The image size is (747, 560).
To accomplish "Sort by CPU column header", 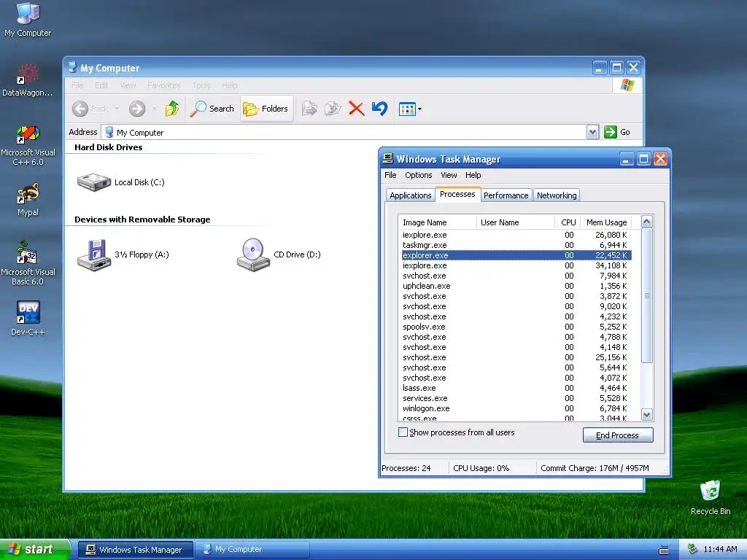I will (x=568, y=222).
